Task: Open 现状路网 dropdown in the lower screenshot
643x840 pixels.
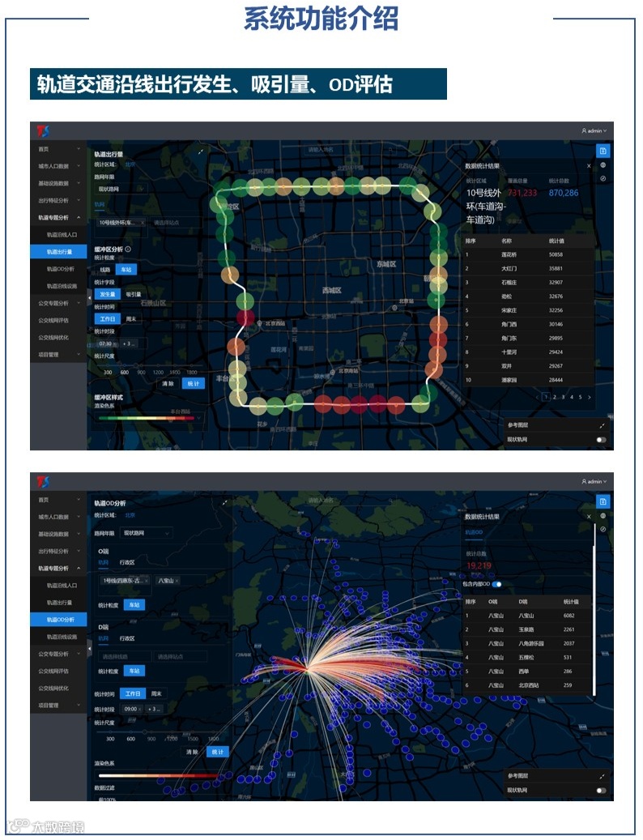Action: [146, 533]
